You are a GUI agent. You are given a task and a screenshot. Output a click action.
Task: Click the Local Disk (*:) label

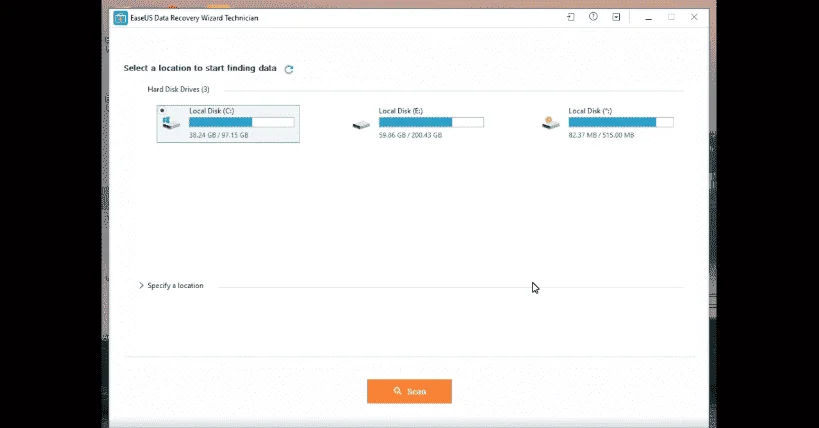[590, 111]
